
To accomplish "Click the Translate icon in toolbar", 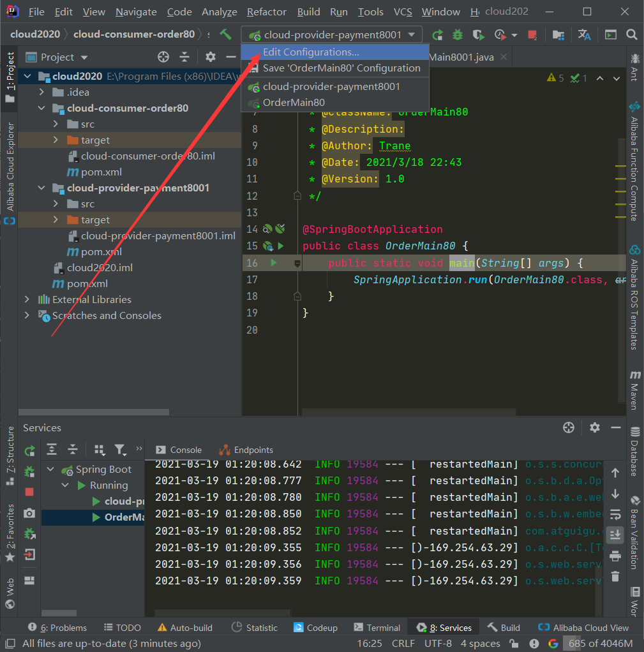I will (584, 35).
